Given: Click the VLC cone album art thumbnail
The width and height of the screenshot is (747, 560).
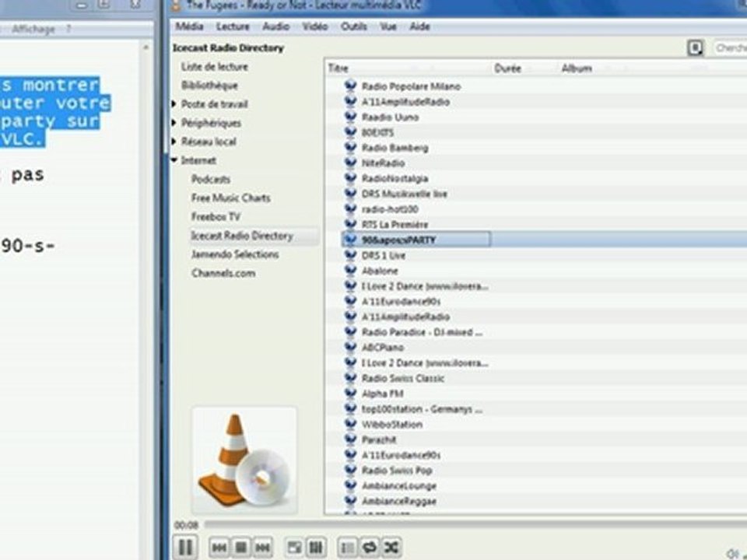Looking at the screenshot, I should pos(244,460).
